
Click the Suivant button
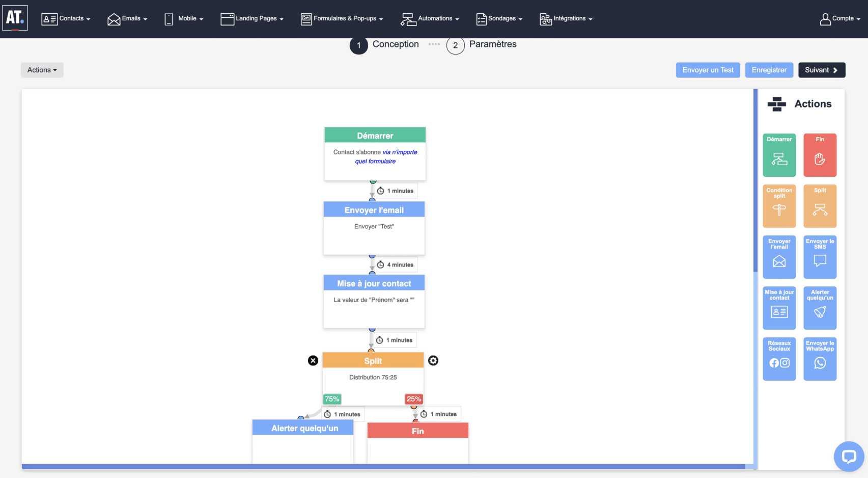click(822, 70)
